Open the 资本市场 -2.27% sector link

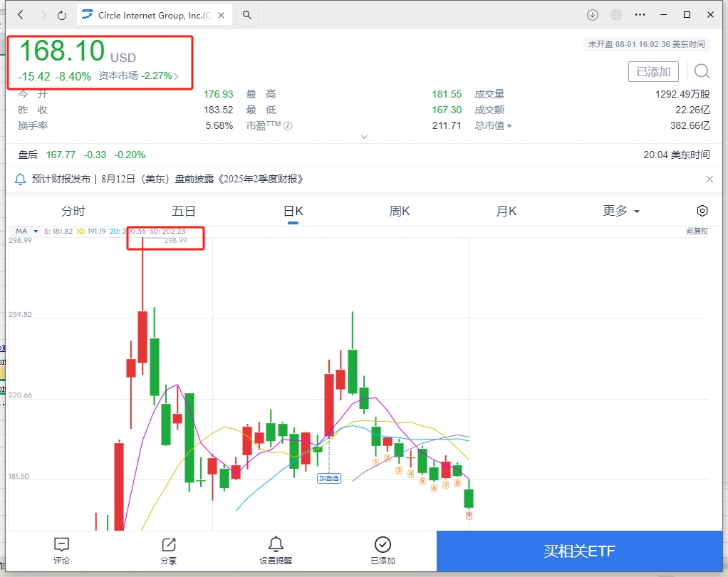[138, 76]
